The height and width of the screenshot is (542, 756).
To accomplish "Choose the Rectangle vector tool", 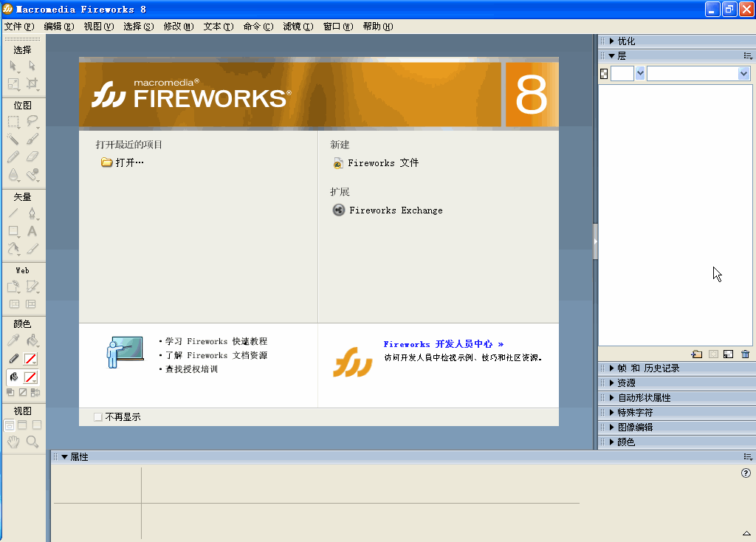I will [13, 231].
